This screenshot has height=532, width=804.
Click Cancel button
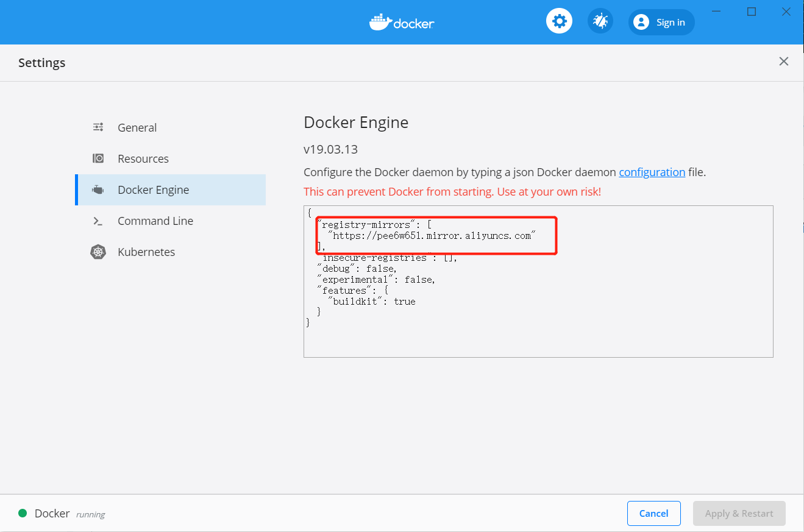[x=654, y=513]
